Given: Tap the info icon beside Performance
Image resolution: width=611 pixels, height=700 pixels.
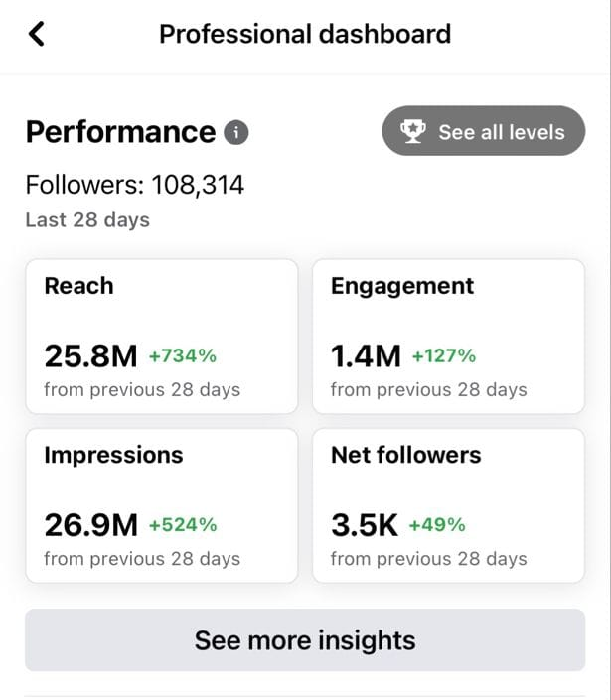Looking at the screenshot, I should tap(235, 132).
